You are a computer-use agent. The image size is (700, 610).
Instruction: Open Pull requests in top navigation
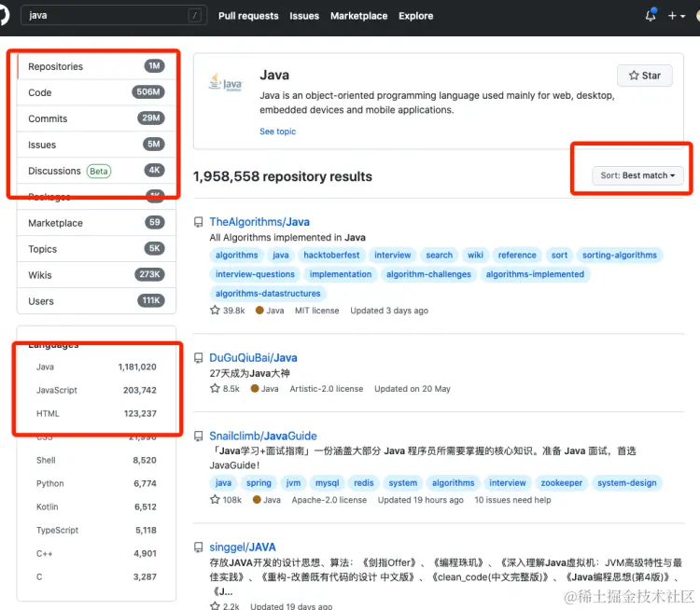pos(248,16)
